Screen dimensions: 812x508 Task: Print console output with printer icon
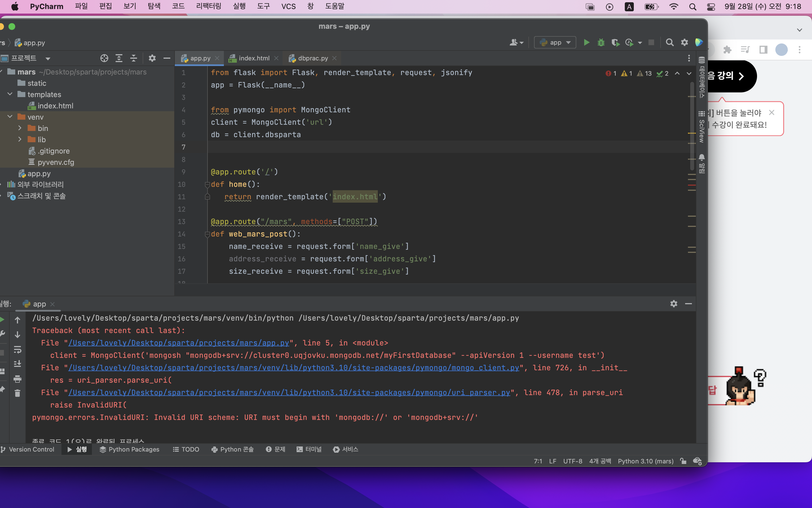(x=17, y=379)
